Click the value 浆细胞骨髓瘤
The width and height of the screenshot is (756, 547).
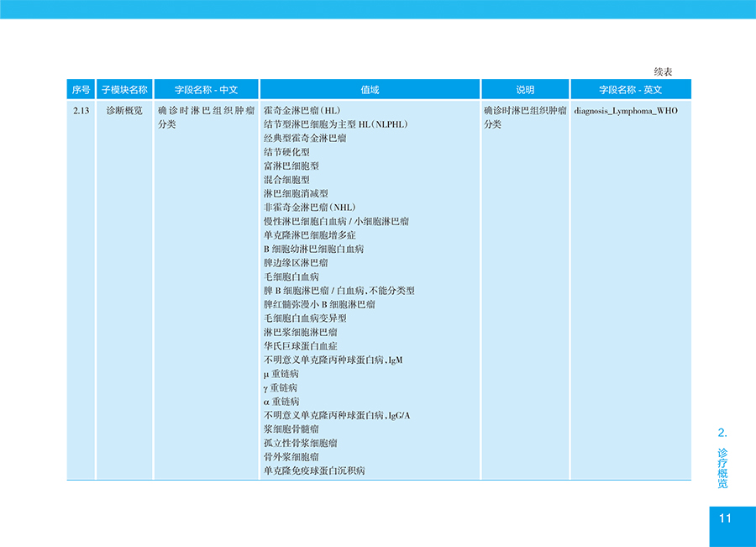tap(291, 429)
